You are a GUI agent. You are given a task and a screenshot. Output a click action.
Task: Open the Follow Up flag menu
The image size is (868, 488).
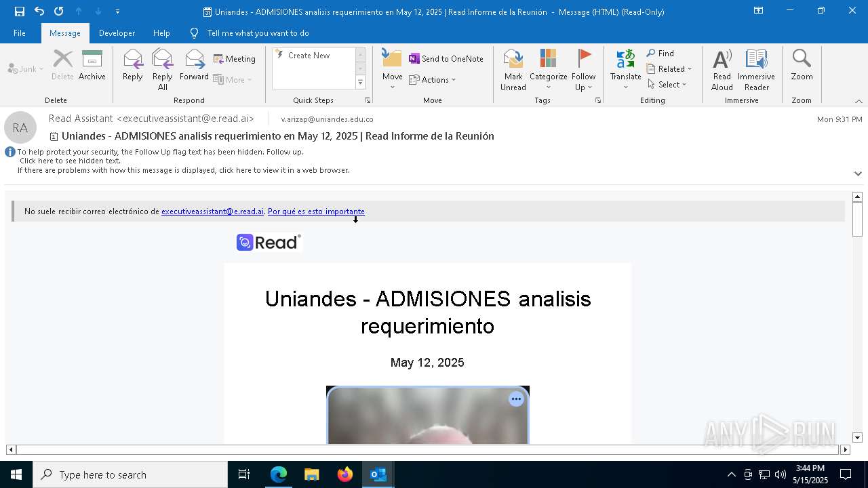584,69
